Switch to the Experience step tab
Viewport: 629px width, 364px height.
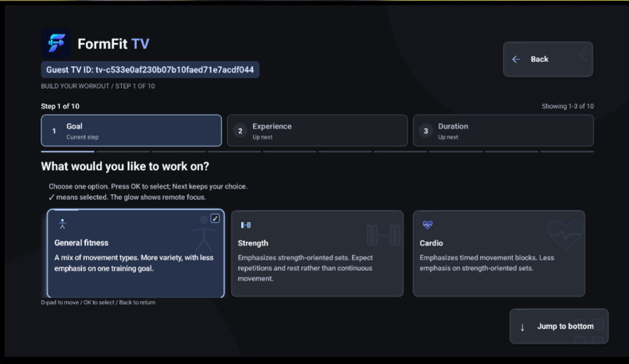click(x=318, y=130)
